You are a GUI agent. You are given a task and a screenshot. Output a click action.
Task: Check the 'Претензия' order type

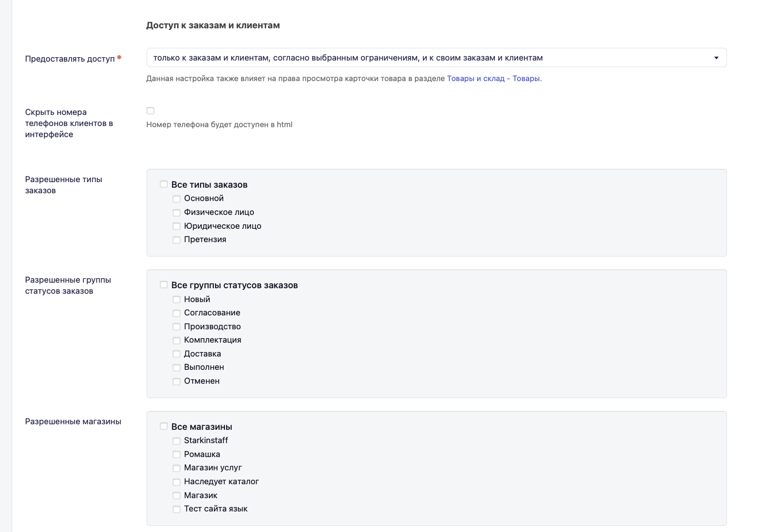(x=177, y=240)
